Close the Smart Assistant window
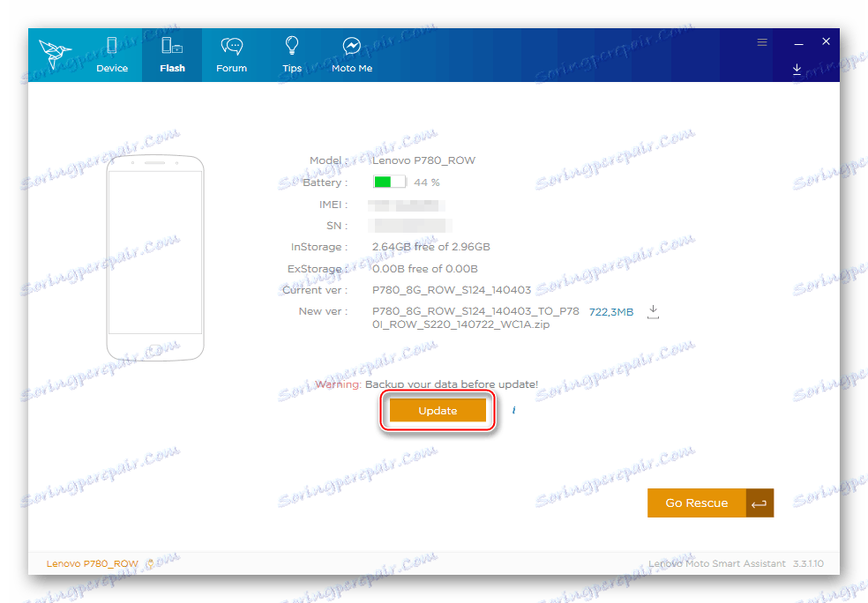The image size is (868, 603). 826,41
